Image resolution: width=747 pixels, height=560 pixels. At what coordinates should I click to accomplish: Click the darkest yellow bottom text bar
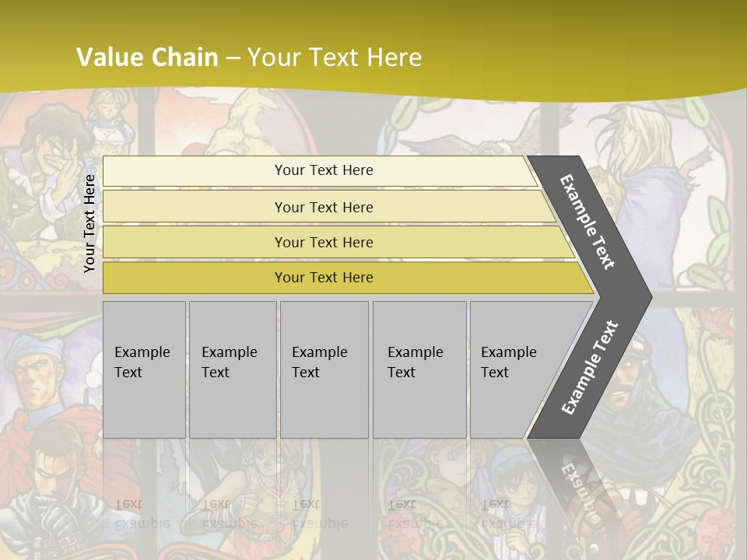click(x=323, y=278)
